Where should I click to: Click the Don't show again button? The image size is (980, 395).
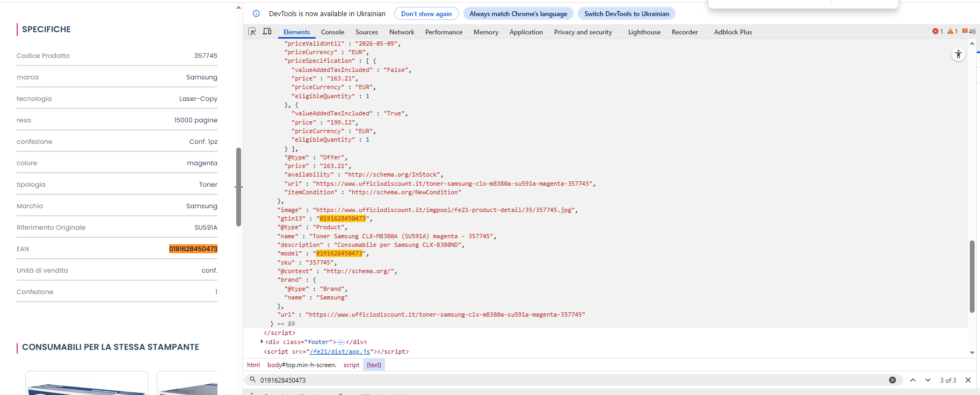426,14
